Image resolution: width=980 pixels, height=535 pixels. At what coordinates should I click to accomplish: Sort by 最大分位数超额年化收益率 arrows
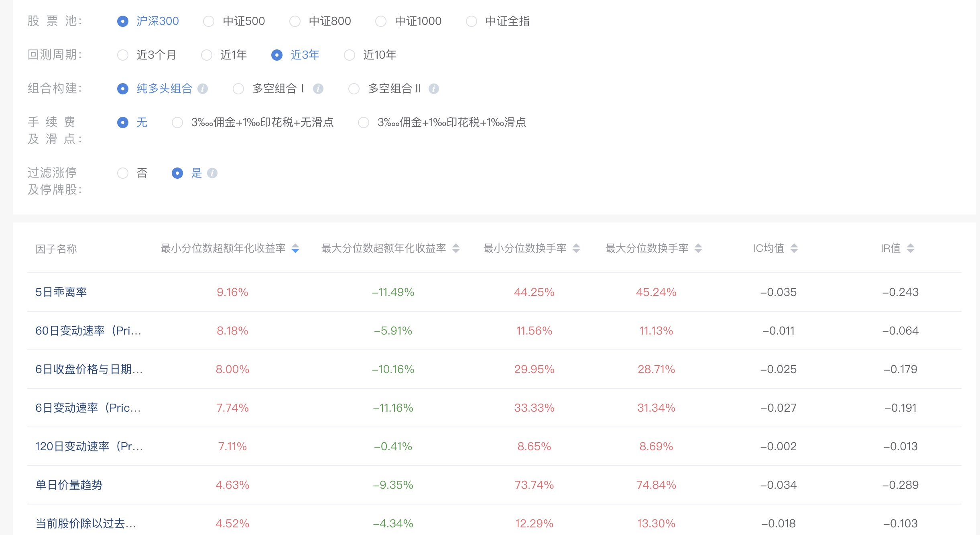(x=456, y=249)
